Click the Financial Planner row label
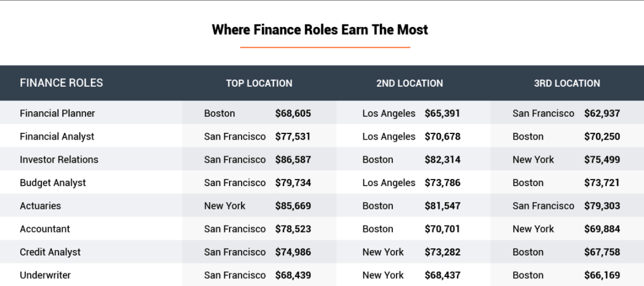Image resolution: width=644 pixels, height=286 pixels. [x=57, y=113]
